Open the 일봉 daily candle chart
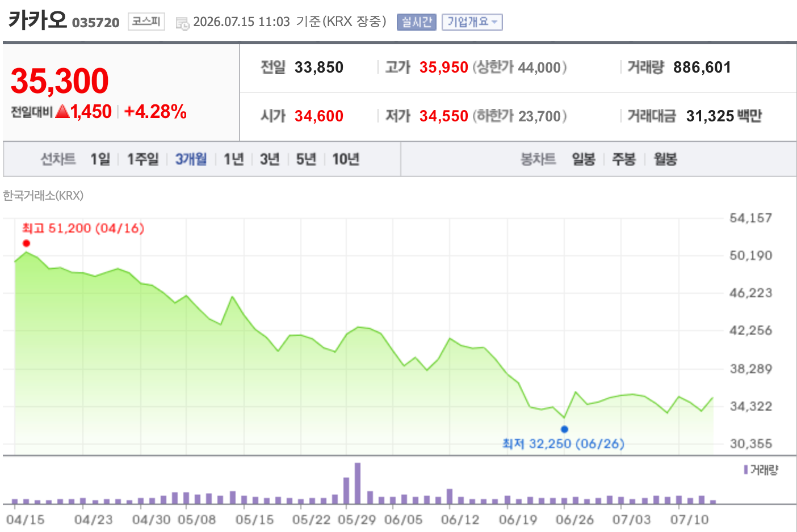Image resolution: width=797 pixels, height=532 pixels. coord(584,159)
